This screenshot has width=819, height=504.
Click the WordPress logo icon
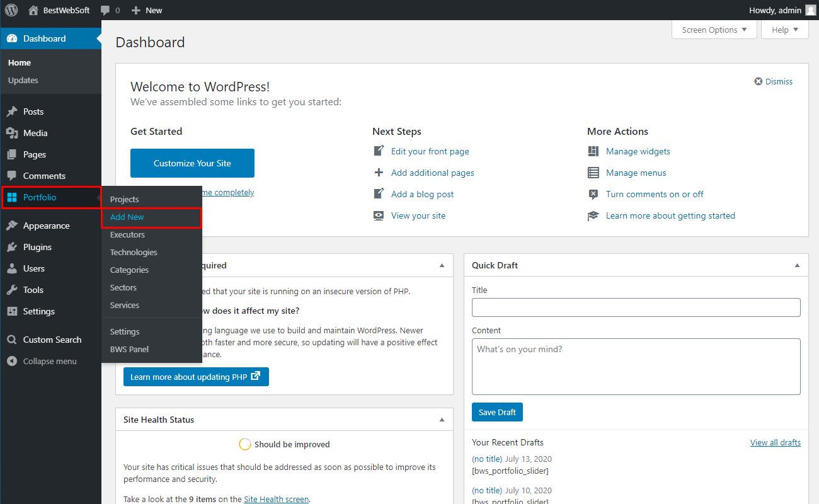[x=11, y=10]
